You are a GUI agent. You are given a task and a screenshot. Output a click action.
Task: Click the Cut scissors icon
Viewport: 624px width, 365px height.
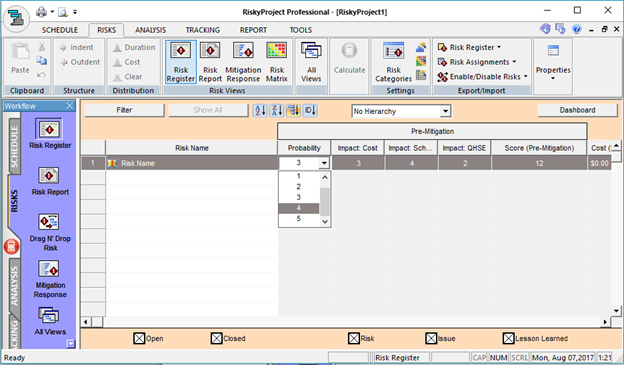pos(42,47)
